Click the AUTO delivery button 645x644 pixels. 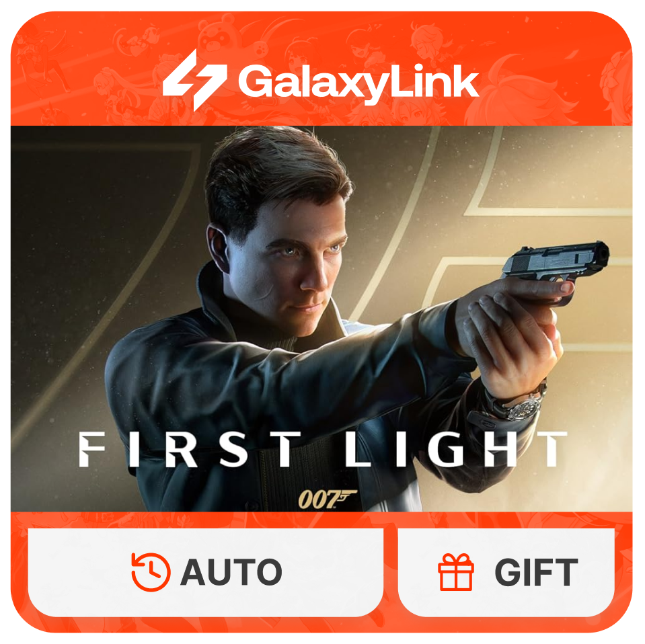click(206, 572)
